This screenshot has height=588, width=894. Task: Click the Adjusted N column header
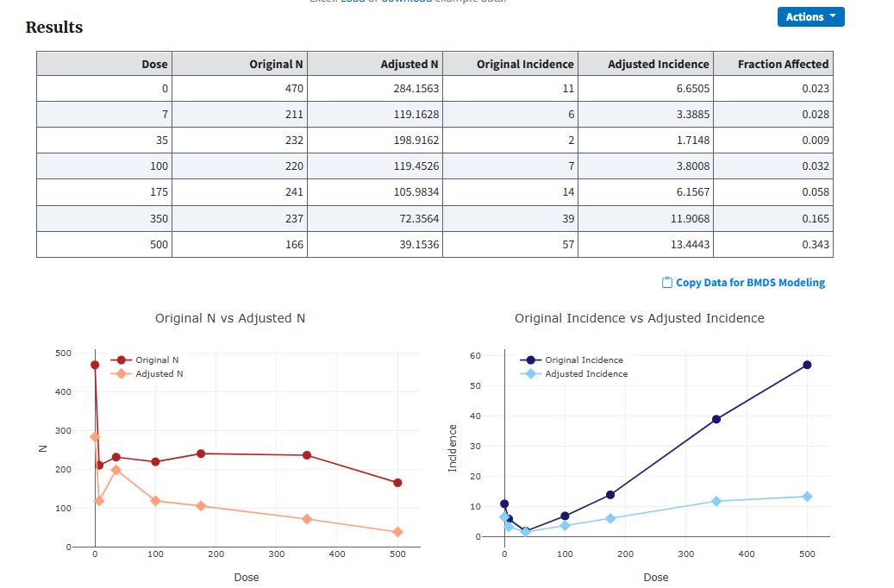(375, 64)
